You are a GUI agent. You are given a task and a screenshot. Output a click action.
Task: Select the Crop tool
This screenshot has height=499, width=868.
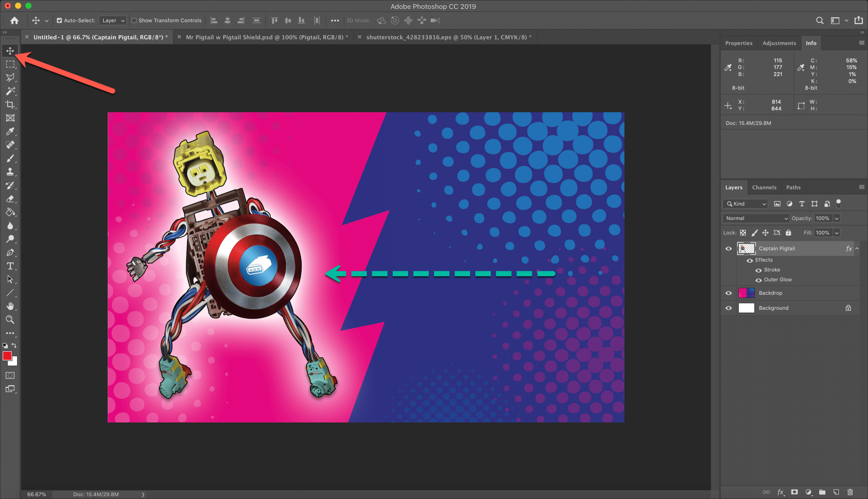coord(10,104)
